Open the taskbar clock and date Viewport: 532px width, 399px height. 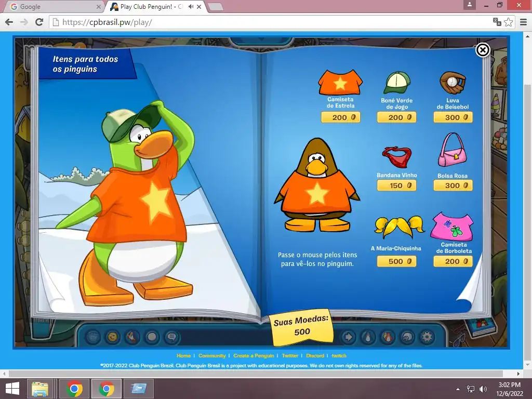tap(509, 389)
